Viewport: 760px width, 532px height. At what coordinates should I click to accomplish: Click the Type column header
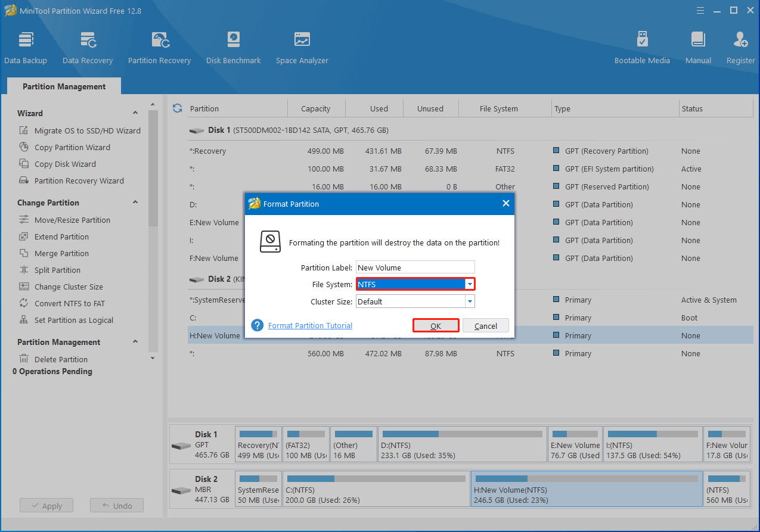[x=615, y=108]
